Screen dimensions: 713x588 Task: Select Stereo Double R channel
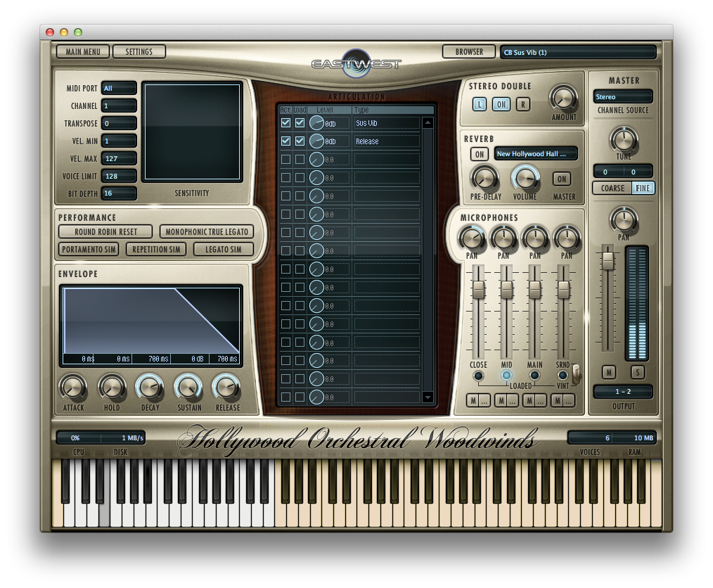523,105
